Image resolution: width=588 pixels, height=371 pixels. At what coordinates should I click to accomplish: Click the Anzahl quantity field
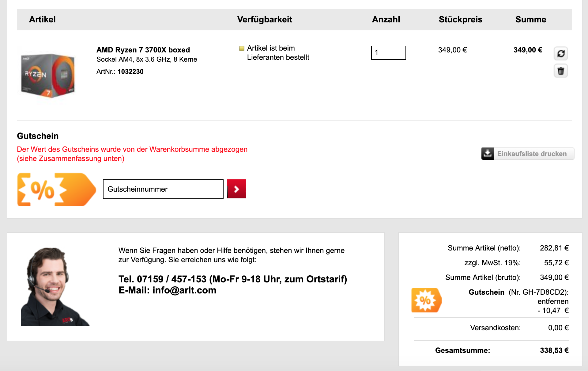pos(388,53)
